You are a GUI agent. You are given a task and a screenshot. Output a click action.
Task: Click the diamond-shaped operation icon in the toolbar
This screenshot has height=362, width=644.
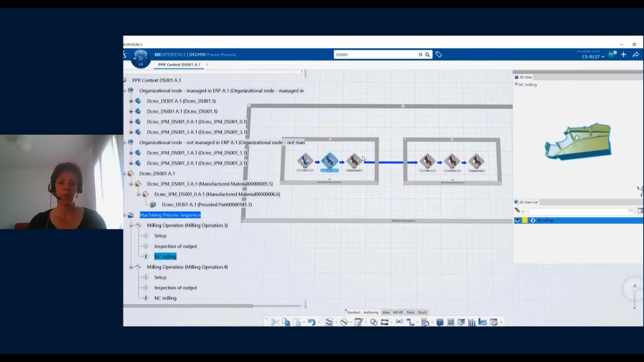[343, 322]
